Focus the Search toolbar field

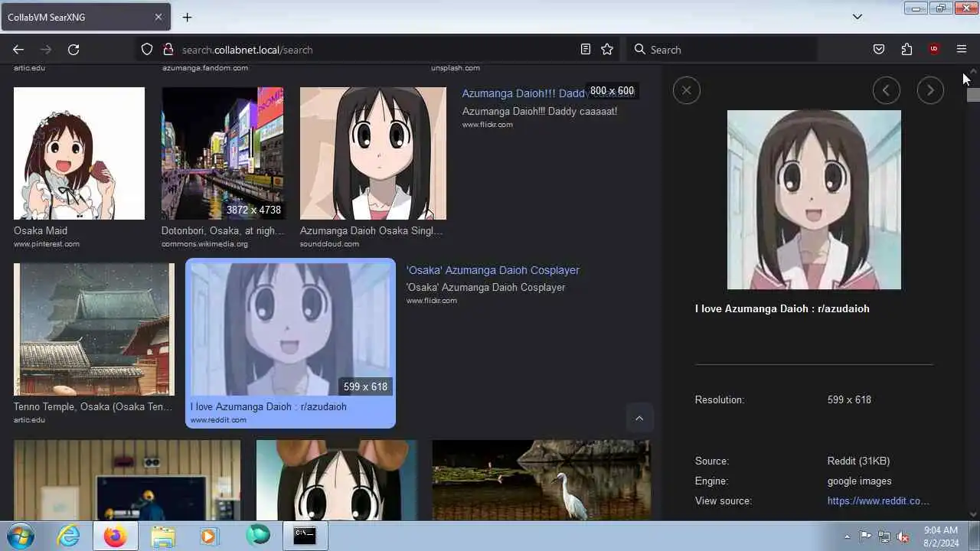coord(722,50)
